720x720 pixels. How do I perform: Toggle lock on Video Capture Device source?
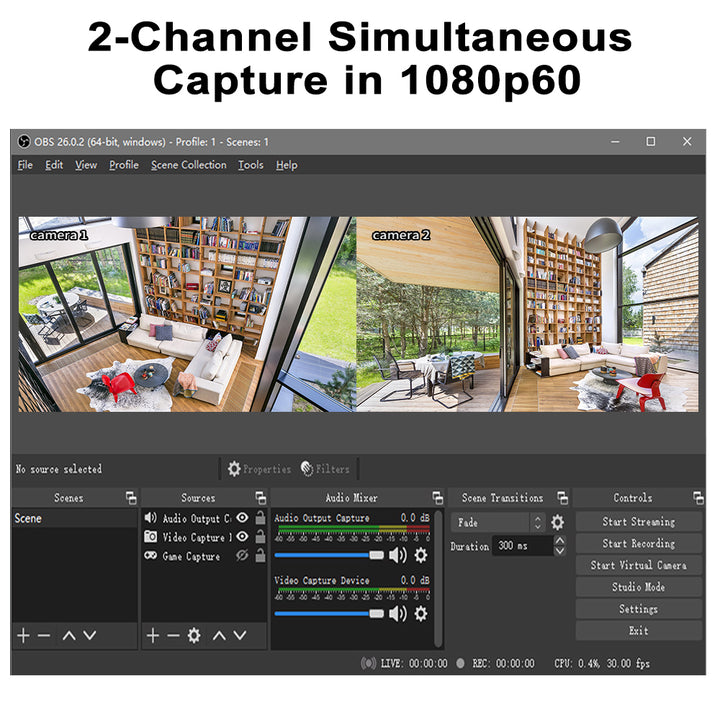260,537
